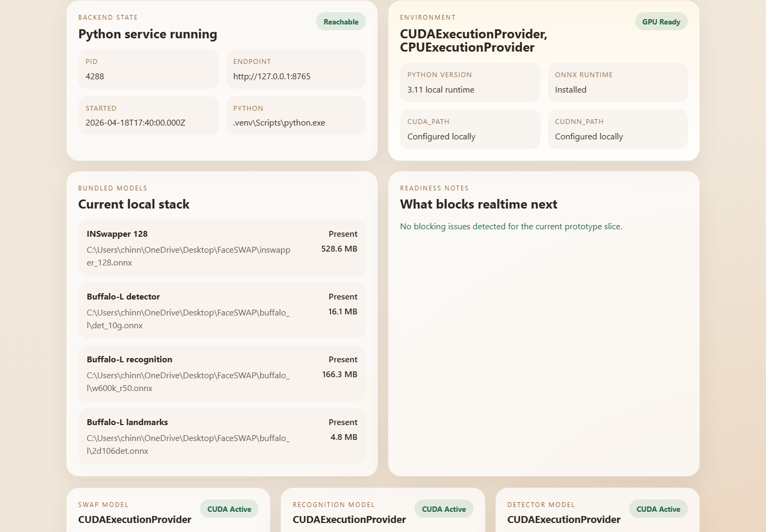766x532 pixels.
Task: Click the det_10g.onnx file path
Action: pos(188,319)
